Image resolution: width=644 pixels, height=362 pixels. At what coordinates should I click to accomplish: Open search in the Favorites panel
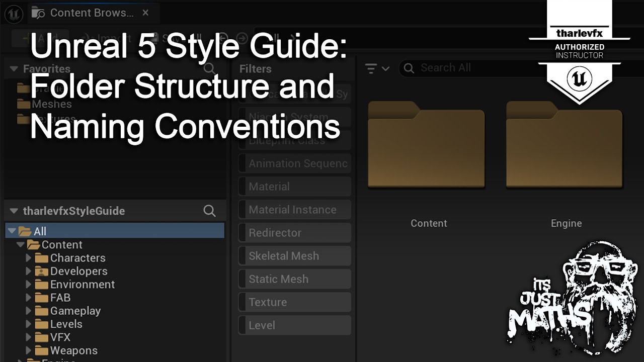[x=209, y=69]
